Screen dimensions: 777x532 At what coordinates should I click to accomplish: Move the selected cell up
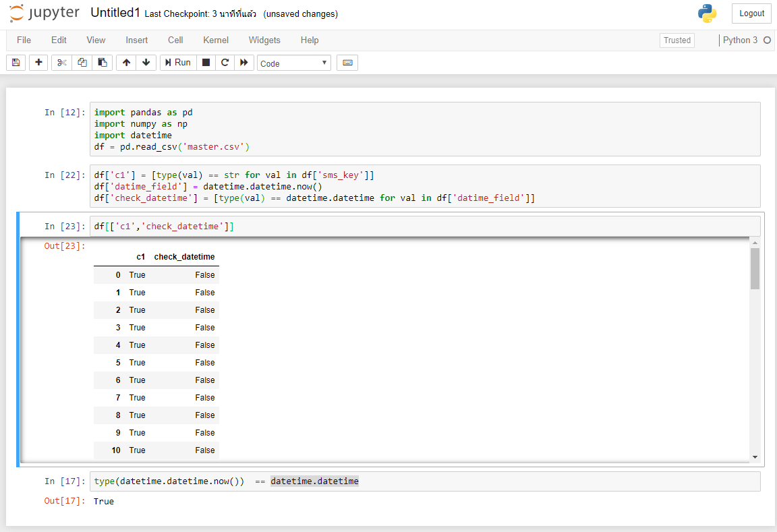[125, 62]
